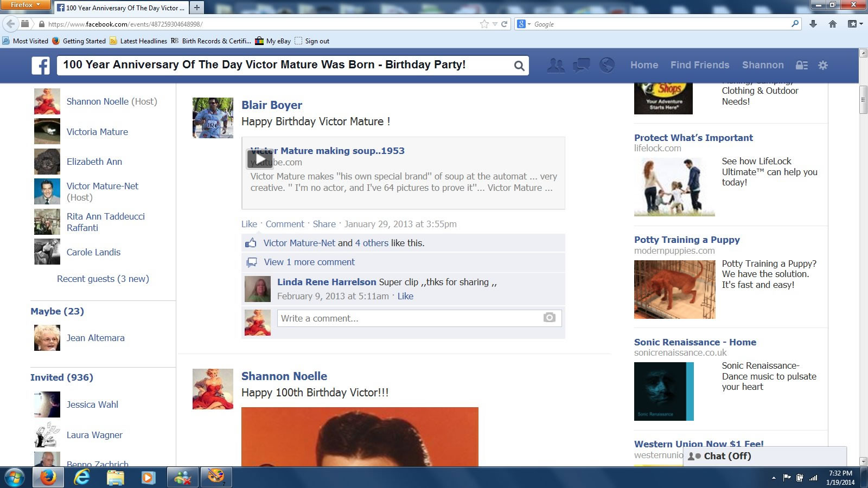Viewport: 868px width, 488px height.
Task: Open Sonic Renaissance - Home ad link
Action: coord(695,342)
